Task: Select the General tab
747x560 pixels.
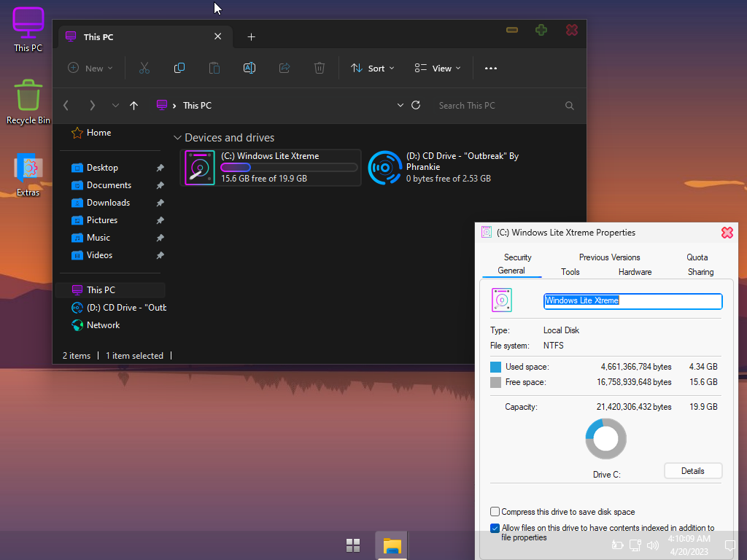Action: coord(511,271)
